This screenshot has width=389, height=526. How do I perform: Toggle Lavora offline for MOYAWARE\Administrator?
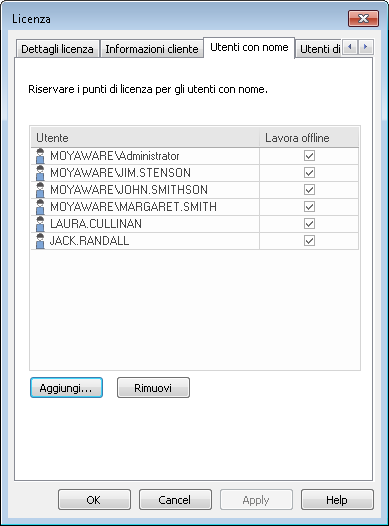[309, 156]
